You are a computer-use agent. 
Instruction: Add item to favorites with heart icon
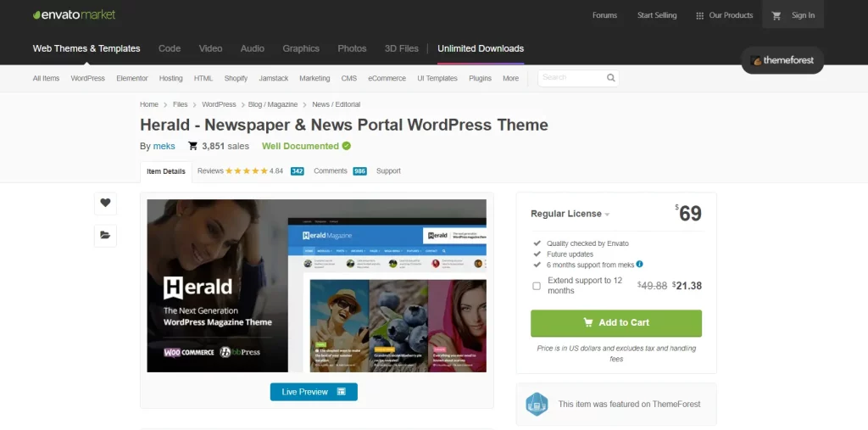[105, 203]
